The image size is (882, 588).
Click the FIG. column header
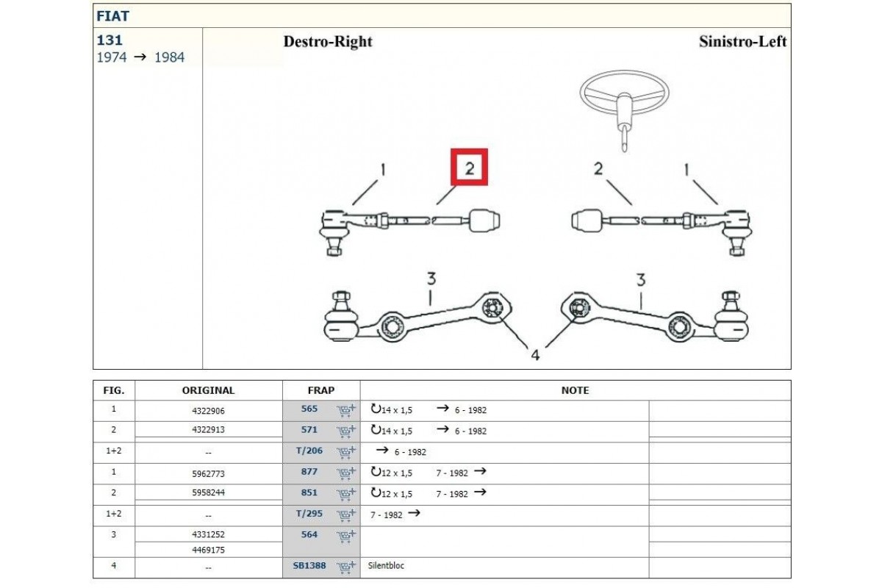(114, 390)
